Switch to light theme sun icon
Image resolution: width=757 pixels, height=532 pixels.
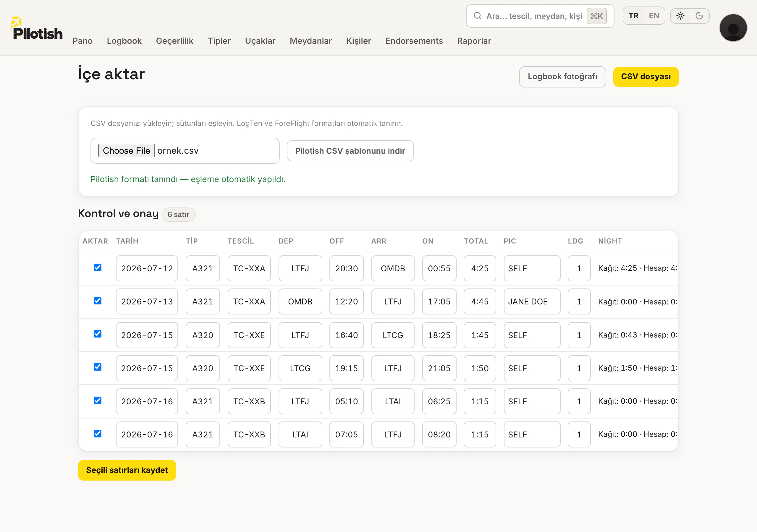pos(680,16)
